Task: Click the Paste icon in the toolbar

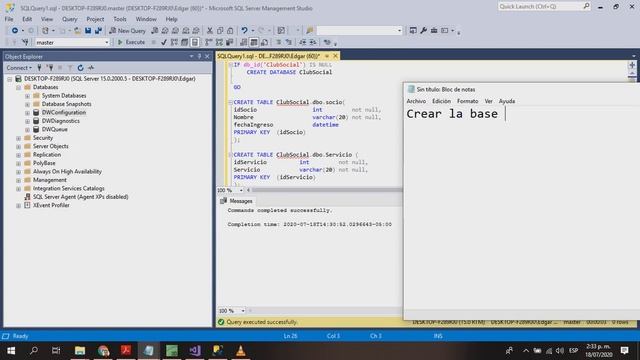Action: tap(230, 31)
